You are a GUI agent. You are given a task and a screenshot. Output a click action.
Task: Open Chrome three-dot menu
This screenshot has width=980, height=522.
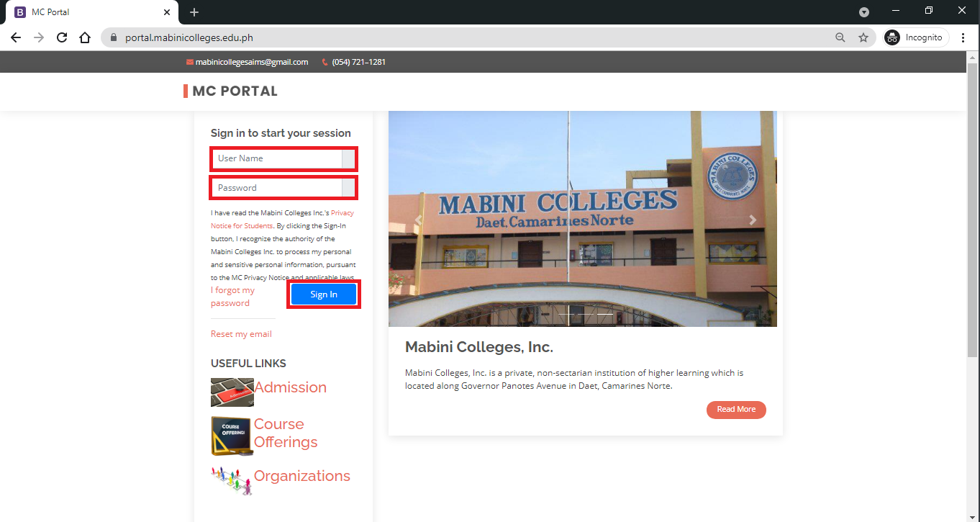click(x=963, y=37)
